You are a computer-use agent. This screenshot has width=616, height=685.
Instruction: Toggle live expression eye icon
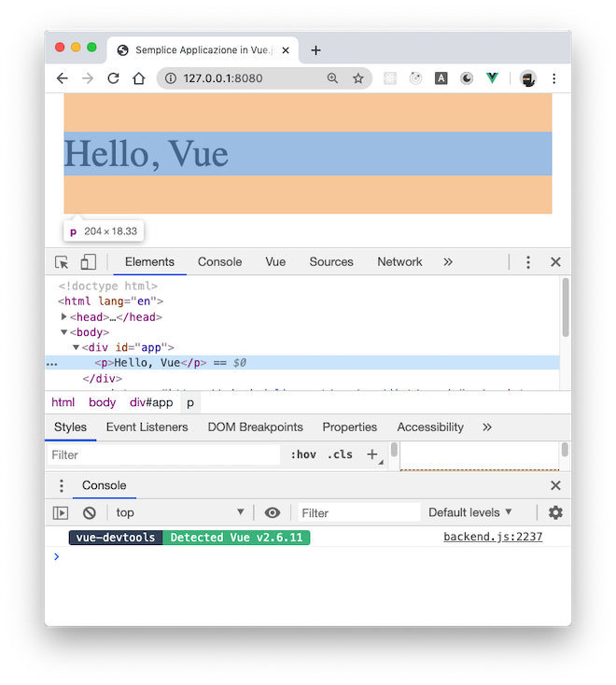[x=273, y=512]
